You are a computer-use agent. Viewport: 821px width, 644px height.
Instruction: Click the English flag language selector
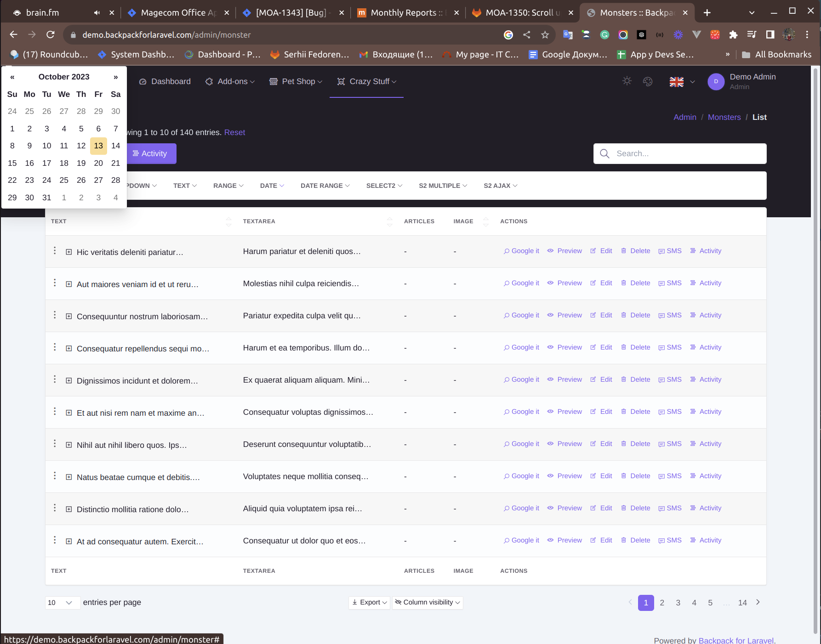pyautogui.click(x=676, y=81)
